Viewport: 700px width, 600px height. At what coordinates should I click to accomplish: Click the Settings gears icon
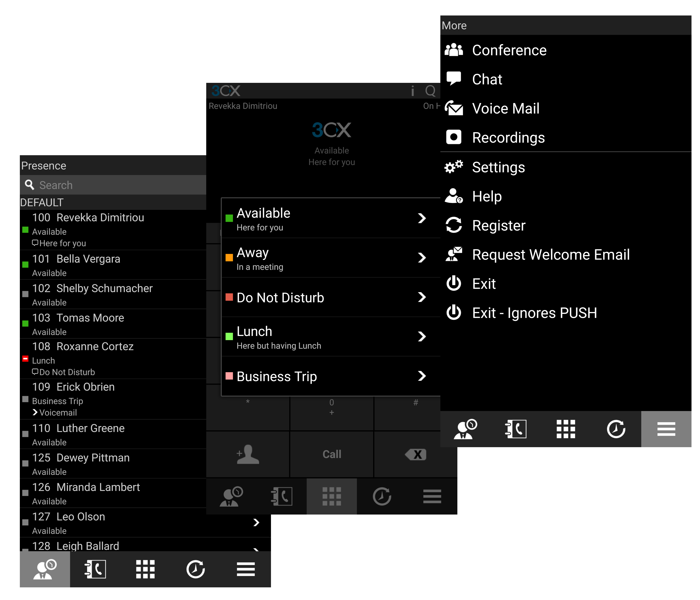[453, 167]
